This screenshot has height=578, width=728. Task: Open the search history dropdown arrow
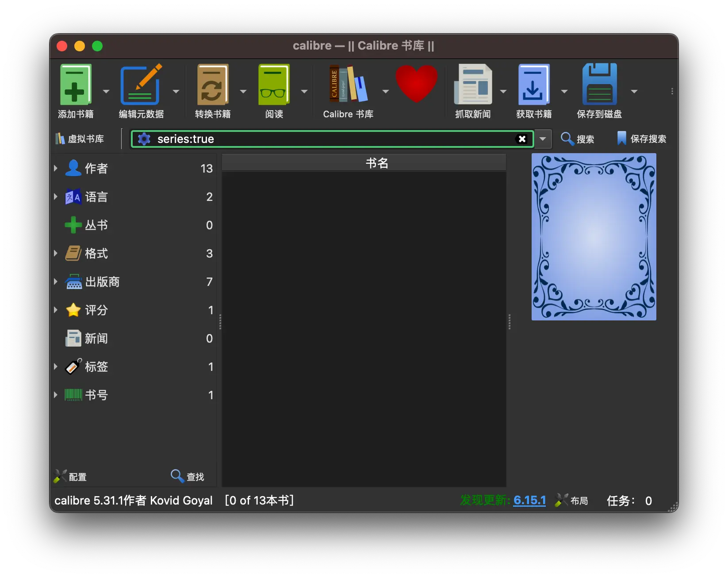(543, 139)
